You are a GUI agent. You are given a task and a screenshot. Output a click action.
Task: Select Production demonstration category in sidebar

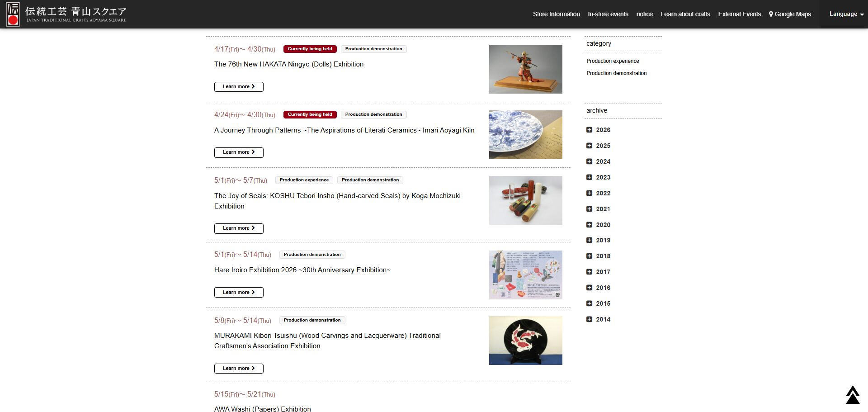tap(616, 73)
